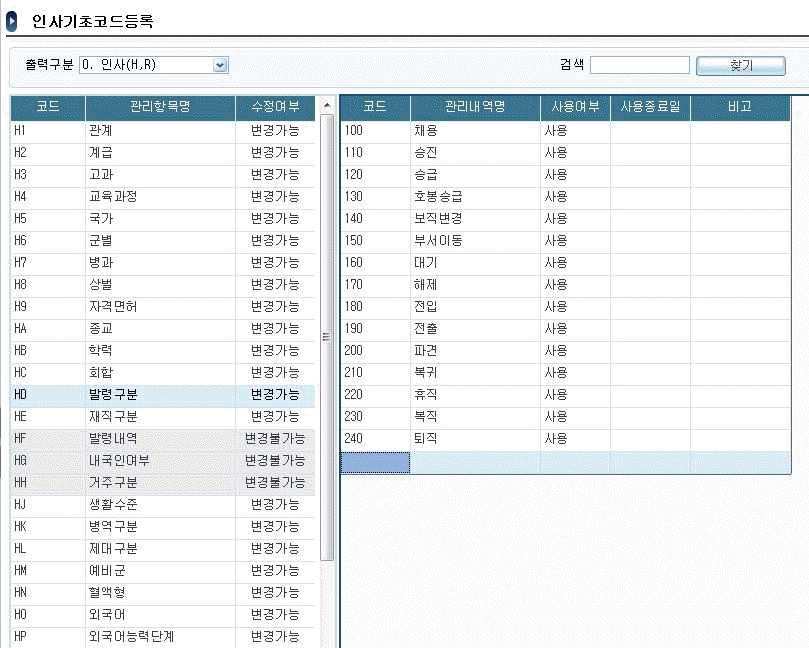Click the 관리내역명 column header
Screen dimensions: 809x648
tap(475, 107)
